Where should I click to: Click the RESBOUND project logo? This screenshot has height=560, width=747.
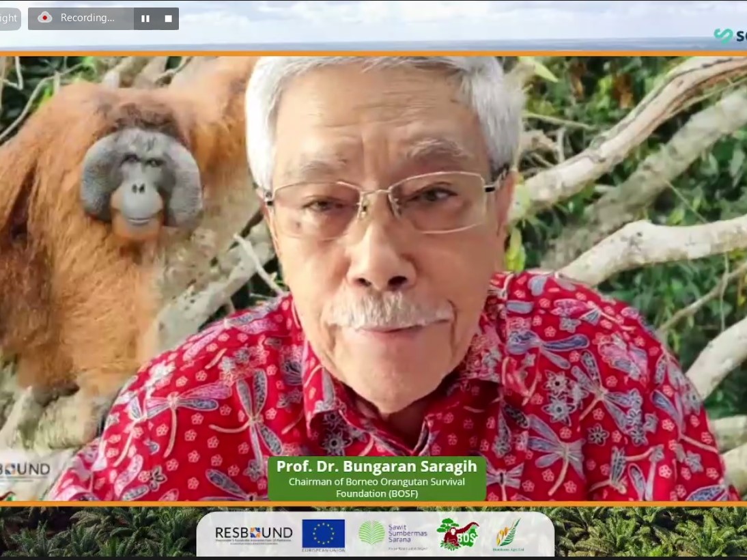coord(253,535)
